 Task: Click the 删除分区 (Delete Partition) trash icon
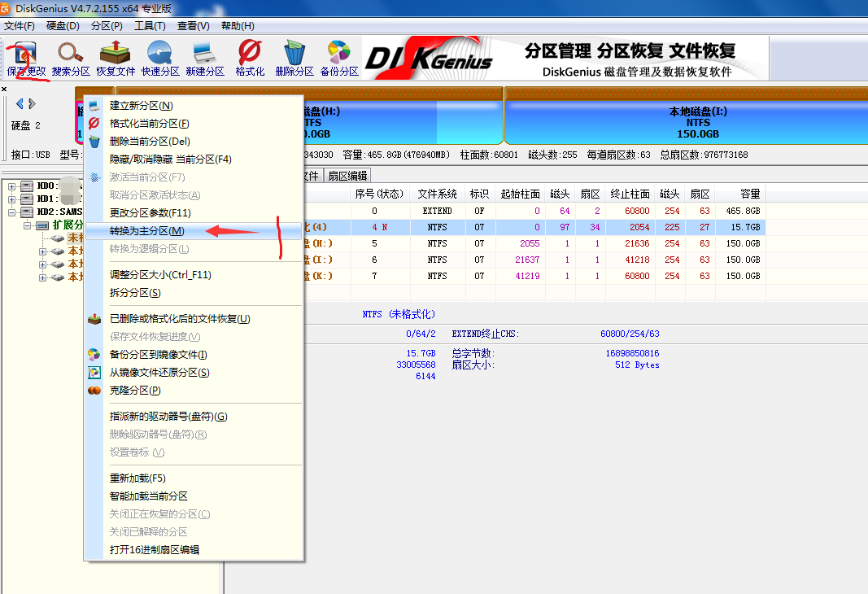coord(294,58)
